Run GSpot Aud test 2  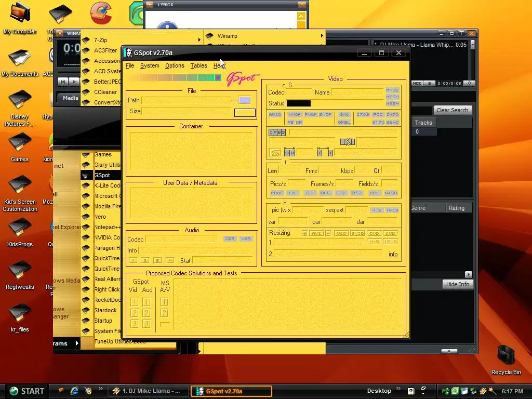click(147, 313)
